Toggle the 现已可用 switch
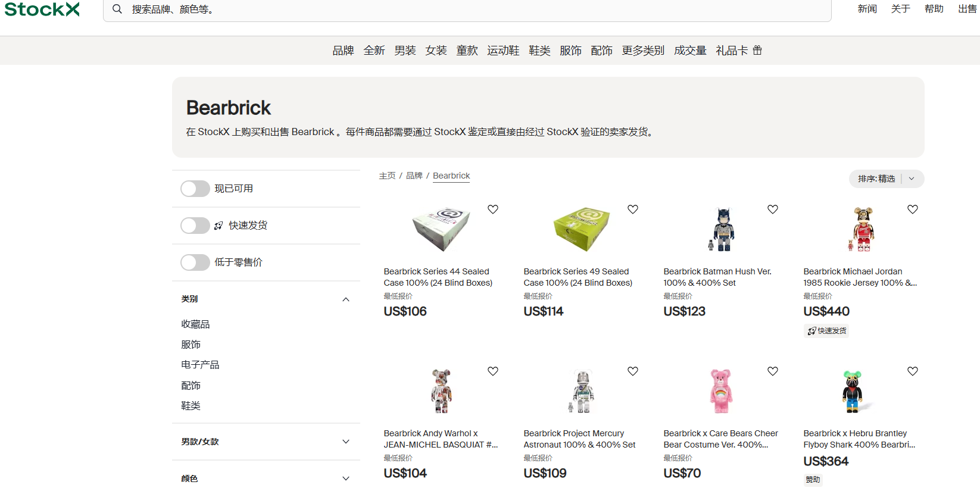Image resolution: width=980 pixels, height=491 pixels. [195, 189]
